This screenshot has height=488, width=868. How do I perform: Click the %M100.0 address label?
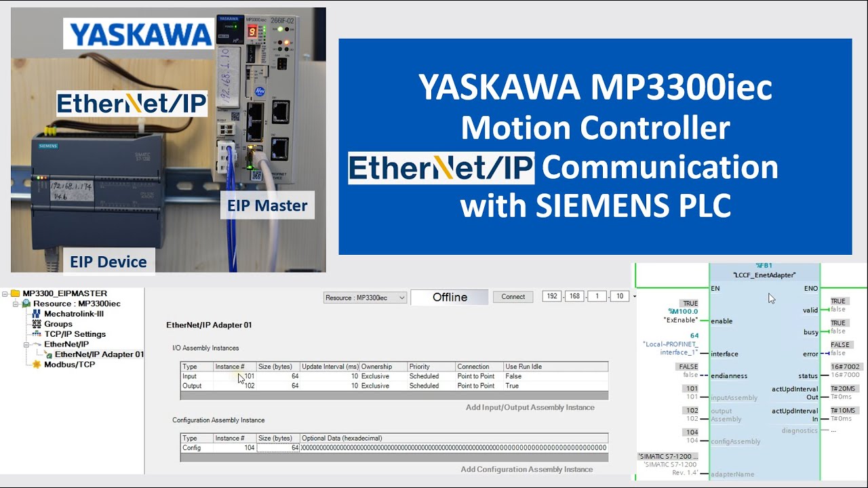tap(683, 312)
